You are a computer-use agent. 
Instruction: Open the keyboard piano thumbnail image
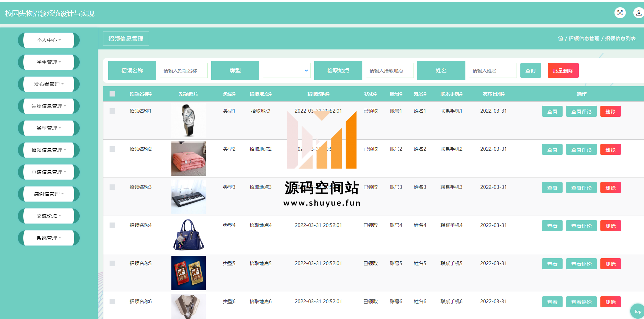pos(189,197)
